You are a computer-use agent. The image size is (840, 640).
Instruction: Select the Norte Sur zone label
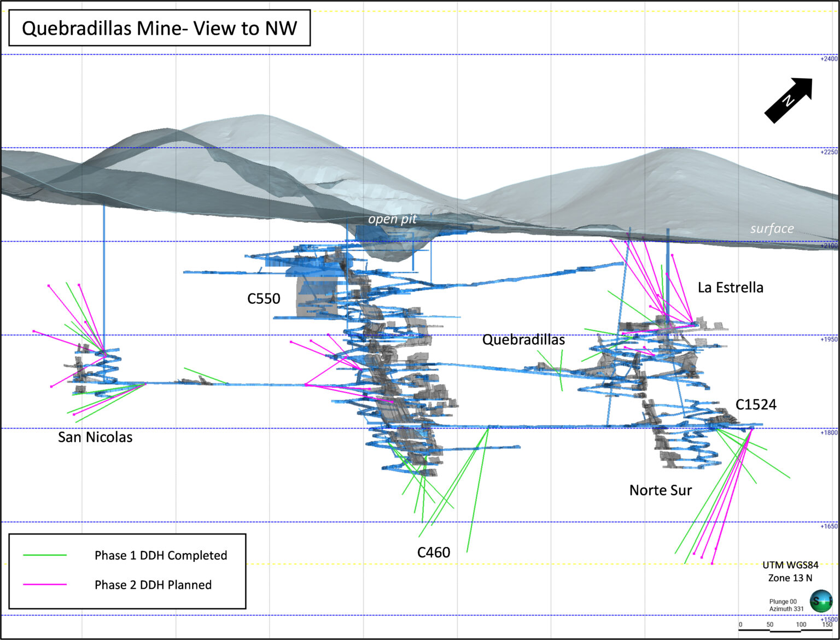(660, 490)
